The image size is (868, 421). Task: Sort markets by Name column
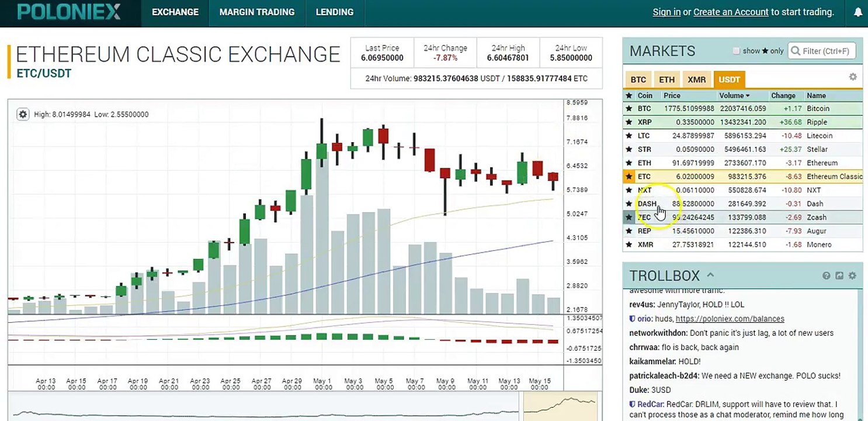tap(816, 95)
